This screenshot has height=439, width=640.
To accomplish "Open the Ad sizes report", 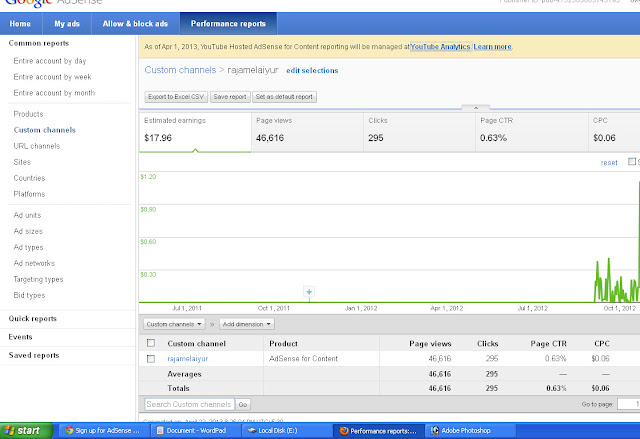I will point(28,231).
